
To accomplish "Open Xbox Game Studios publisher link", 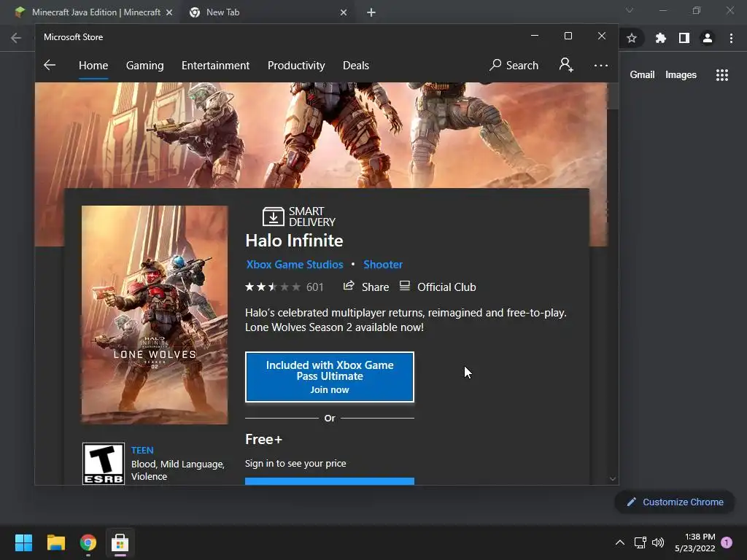I will coord(295,265).
